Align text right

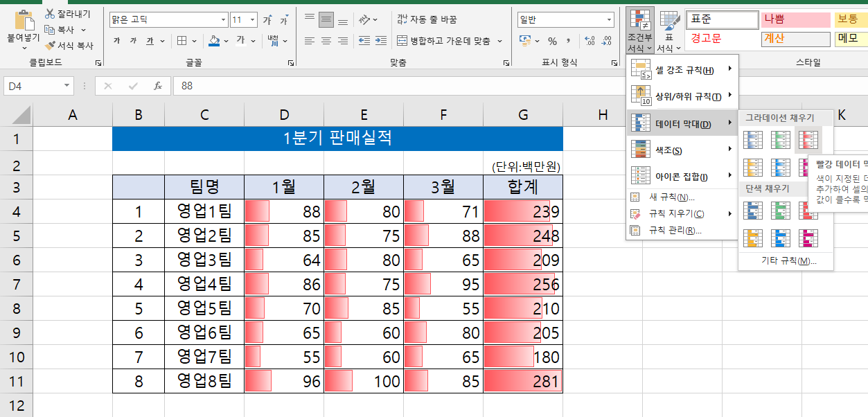(x=343, y=41)
